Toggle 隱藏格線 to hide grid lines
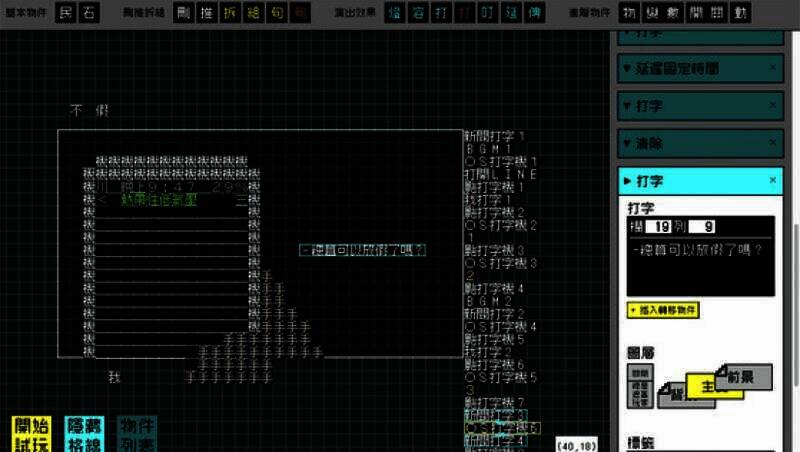800x452 pixels. coord(84,431)
